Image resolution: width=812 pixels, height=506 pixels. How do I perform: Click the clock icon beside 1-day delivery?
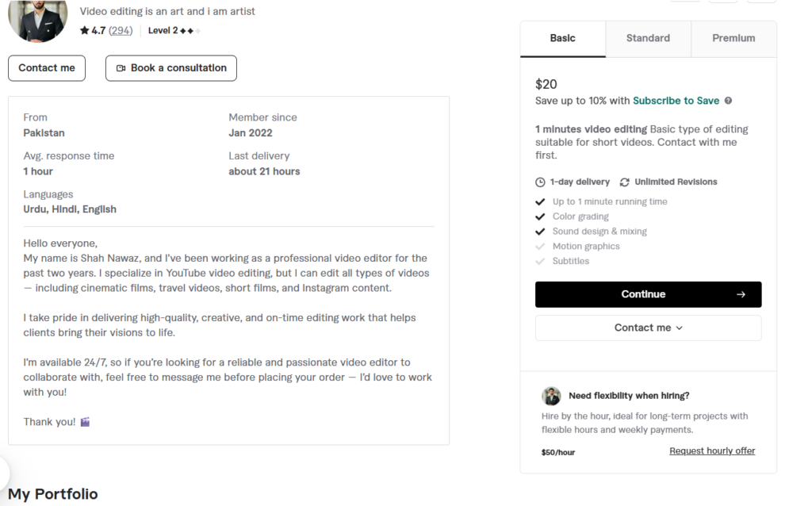coord(540,182)
